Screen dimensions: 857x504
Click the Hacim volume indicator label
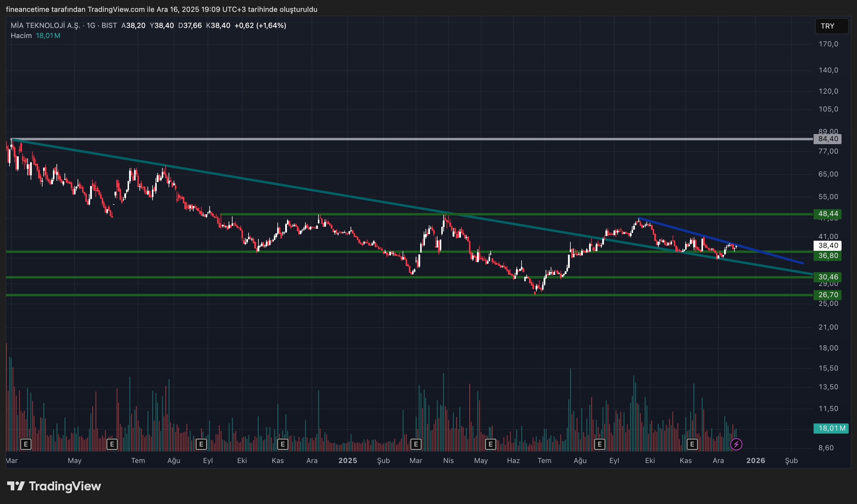pos(21,36)
